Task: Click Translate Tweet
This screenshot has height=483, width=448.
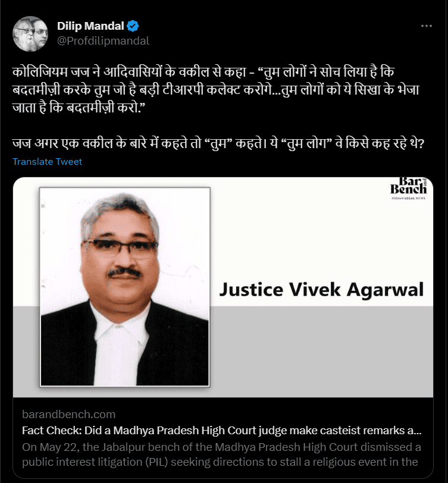Action: pyautogui.click(x=47, y=161)
